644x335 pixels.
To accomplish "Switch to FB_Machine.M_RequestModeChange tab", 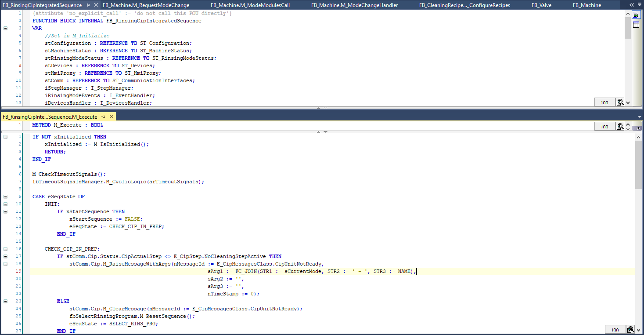I will 146,5.
